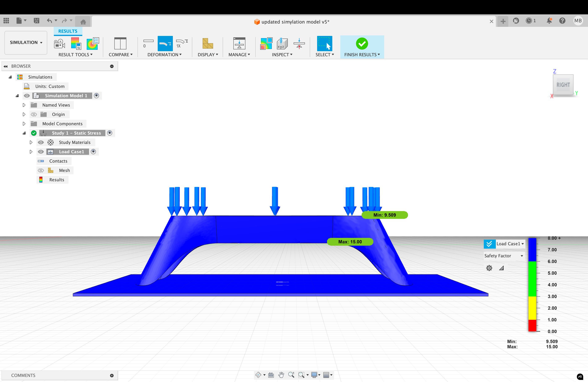588x382 pixels.
Task: Click the Animate results camera icon
Action: pos(59,44)
